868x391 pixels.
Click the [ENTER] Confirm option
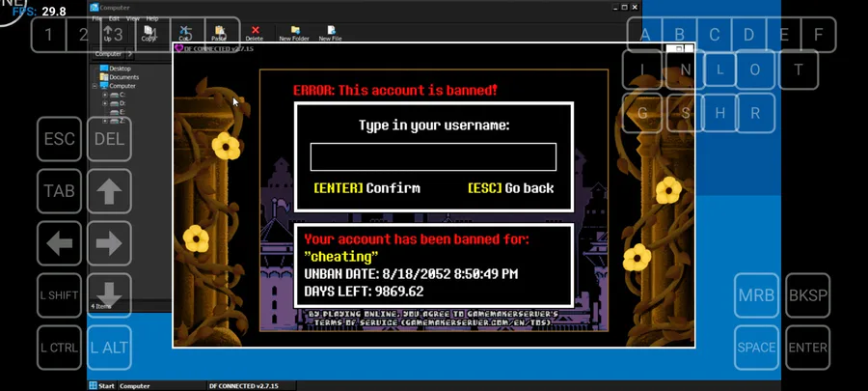tap(366, 188)
